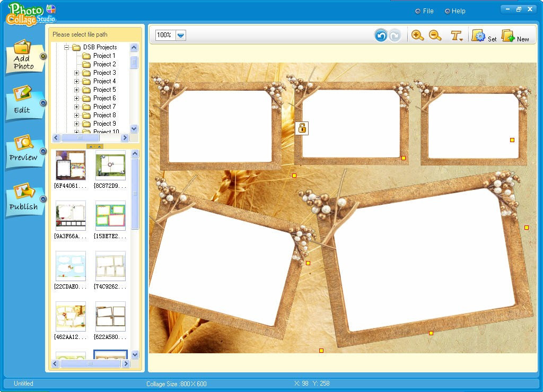This screenshot has height=392, width=543.
Task: Open the zoom percentage dropdown
Action: point(181,35)
